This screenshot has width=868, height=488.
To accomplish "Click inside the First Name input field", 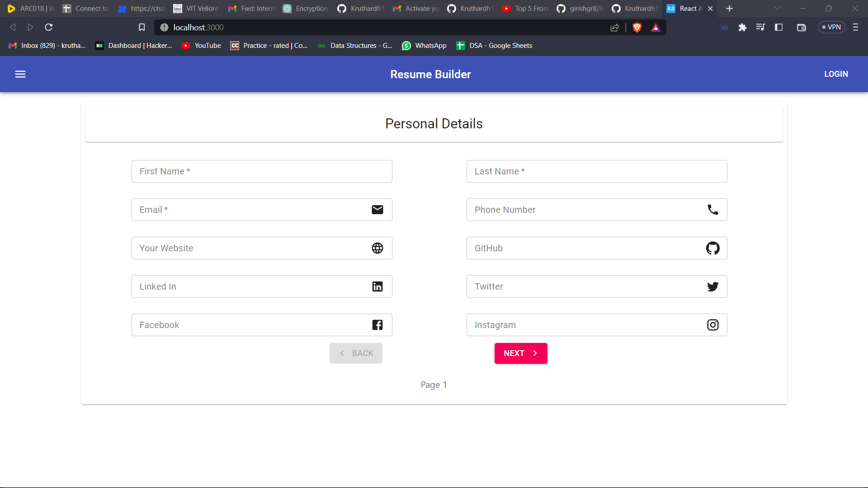I will pyautogui.click(x=261, y=171).
